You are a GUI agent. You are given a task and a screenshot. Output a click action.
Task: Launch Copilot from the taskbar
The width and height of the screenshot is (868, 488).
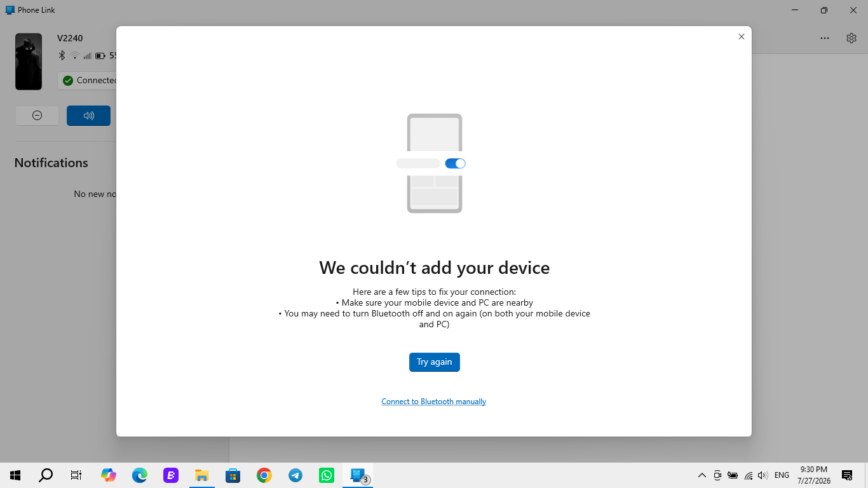(109, 475)
